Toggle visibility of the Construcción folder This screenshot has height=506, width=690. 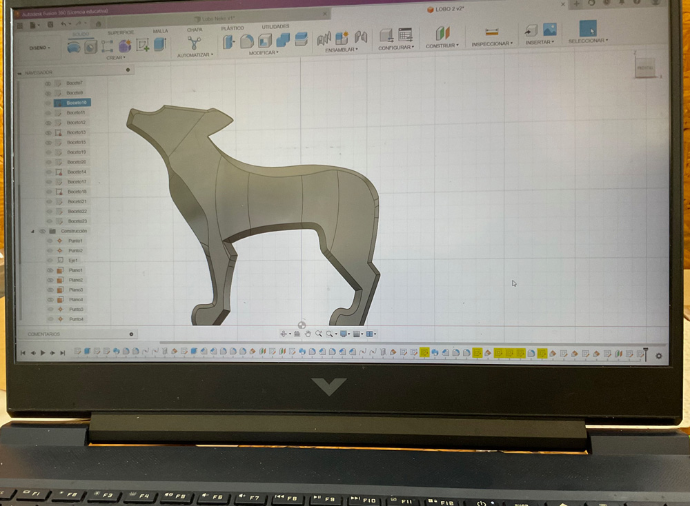pos(43,231)
